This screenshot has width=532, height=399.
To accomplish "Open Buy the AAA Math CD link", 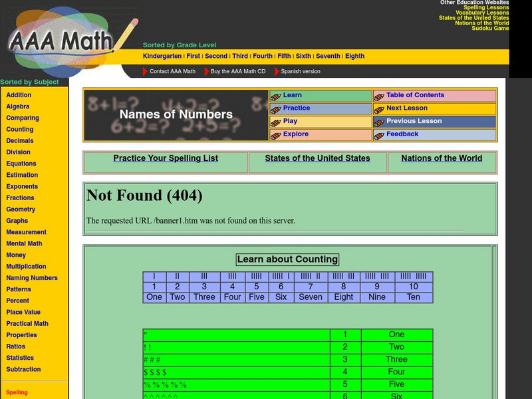I will [238, 71].
